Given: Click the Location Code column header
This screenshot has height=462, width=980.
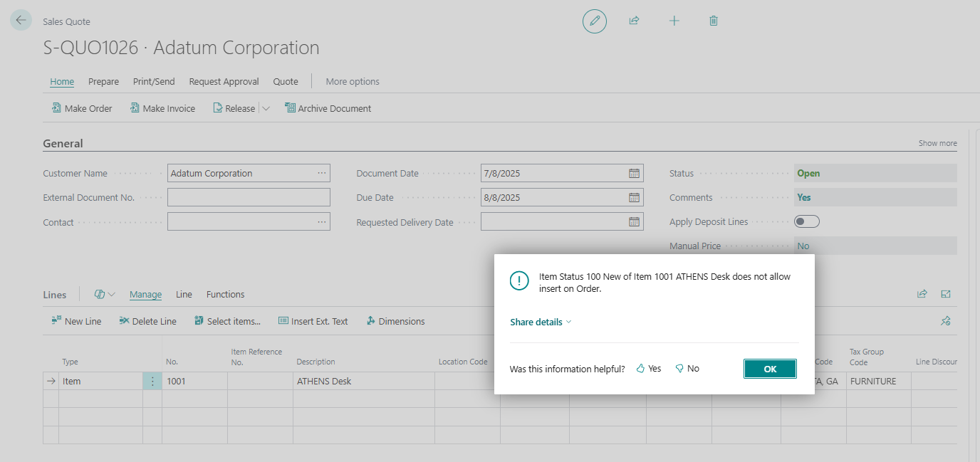Looking at the screenshot, I should 463,362.
